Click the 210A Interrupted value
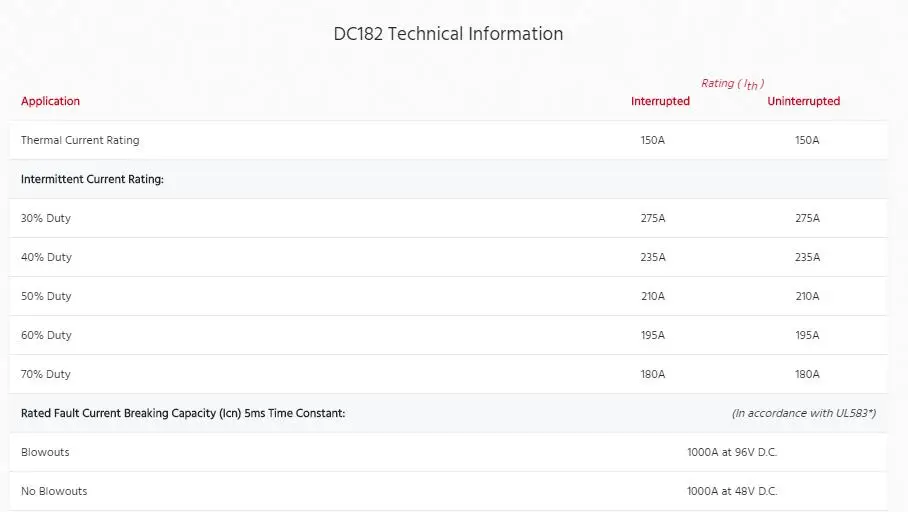Image resolution: width=908 pixels, height=512 pixels. coord(653,296)
